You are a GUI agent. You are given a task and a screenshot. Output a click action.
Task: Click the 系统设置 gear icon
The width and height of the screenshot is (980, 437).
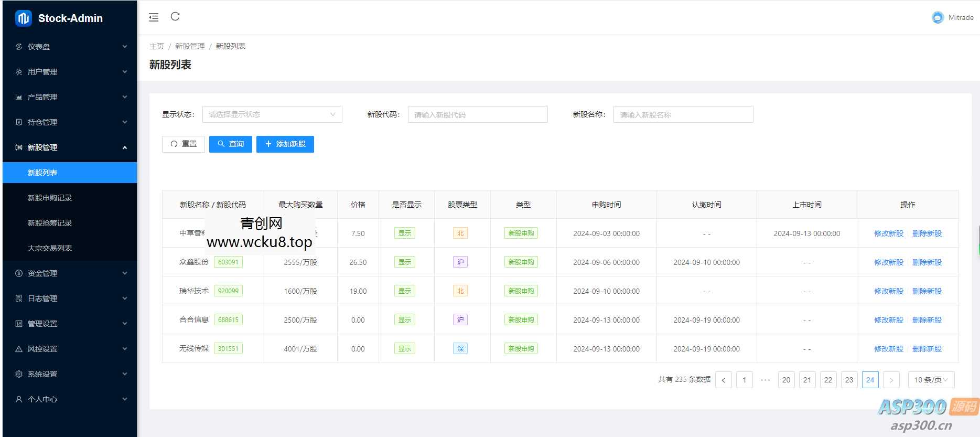click(19, 374)
